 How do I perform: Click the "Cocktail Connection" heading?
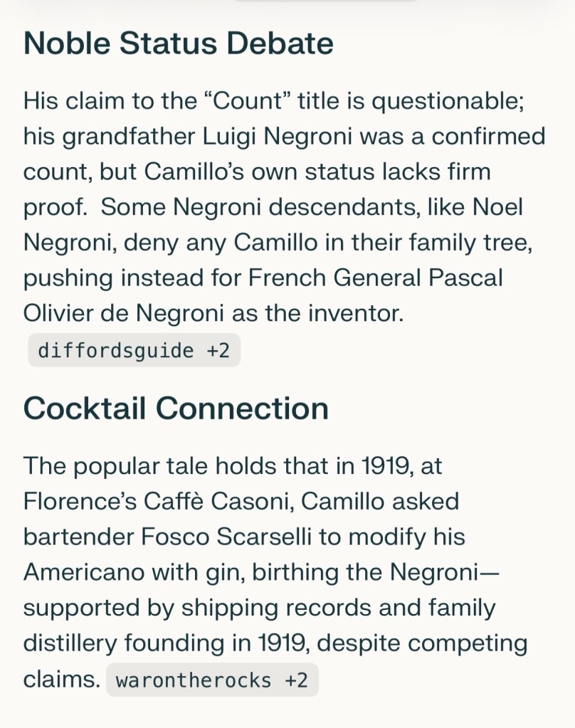(176, 408)
